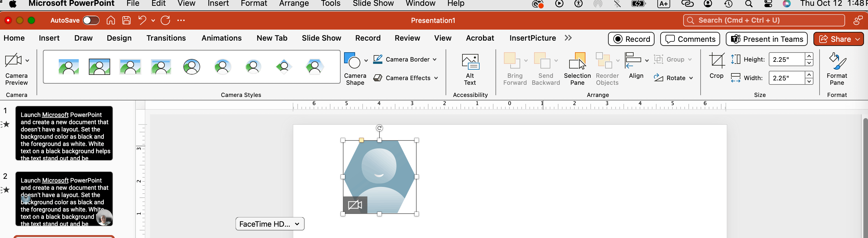The image size is (868, 238).
Task: Click the macOS Spotlight search icon
Action: [749, 4]
